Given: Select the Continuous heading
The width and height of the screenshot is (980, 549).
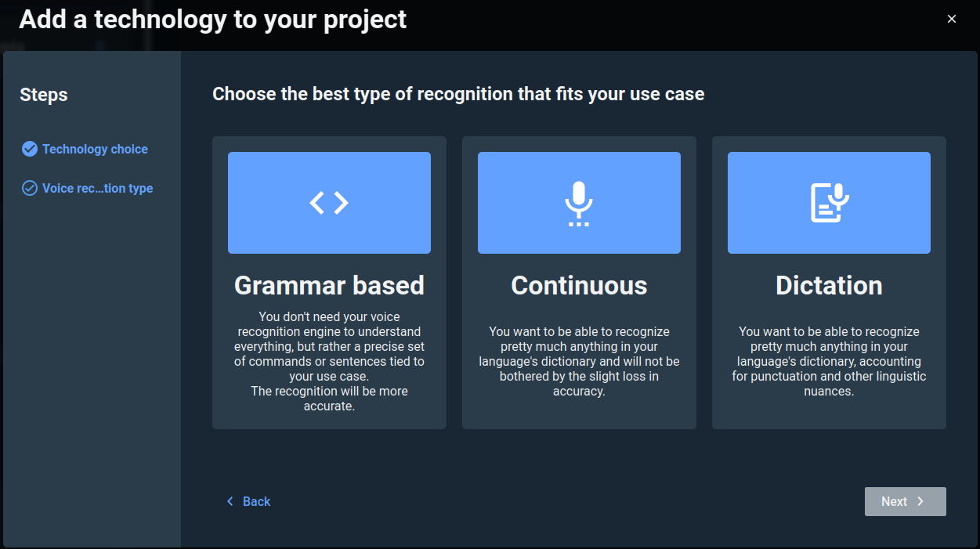Looking at the screenshot, I should tap(579, 285).
